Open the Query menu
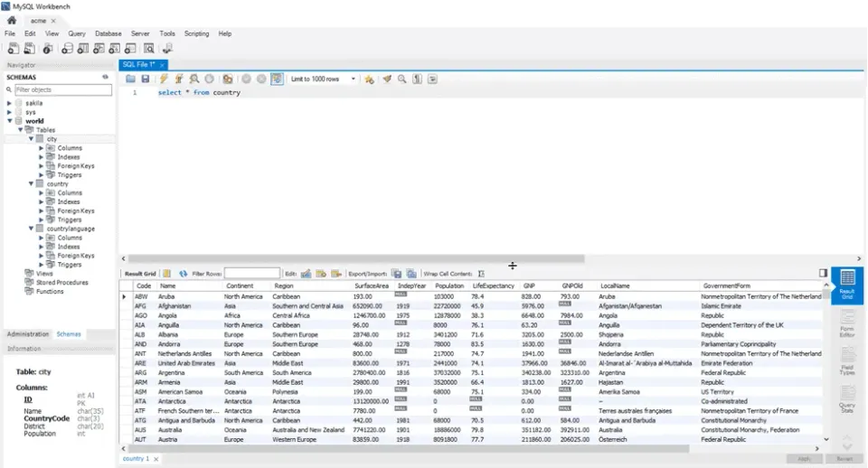This screenshot has width=868, height=468. 76,33
